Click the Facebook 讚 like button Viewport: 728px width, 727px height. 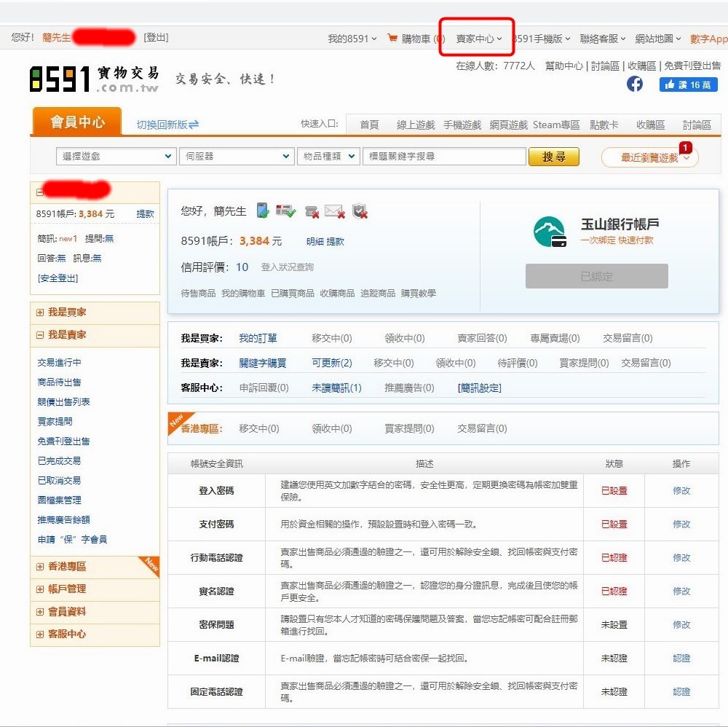[x=688, y=85]
